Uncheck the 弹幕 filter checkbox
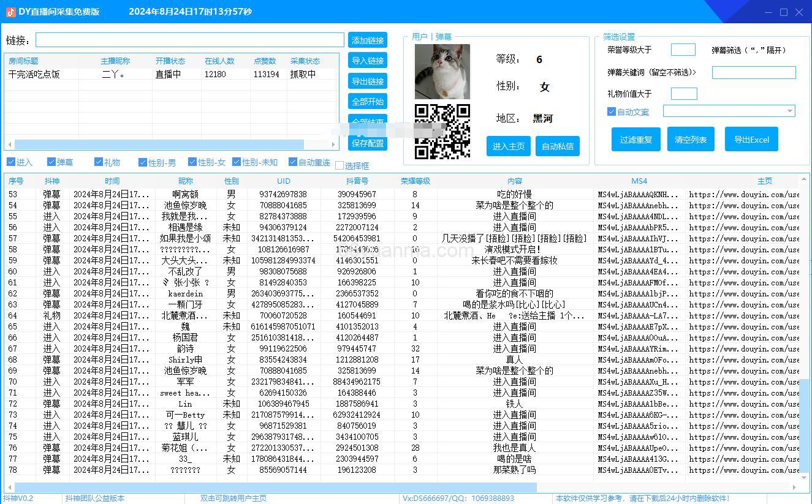 coord(50,162)
